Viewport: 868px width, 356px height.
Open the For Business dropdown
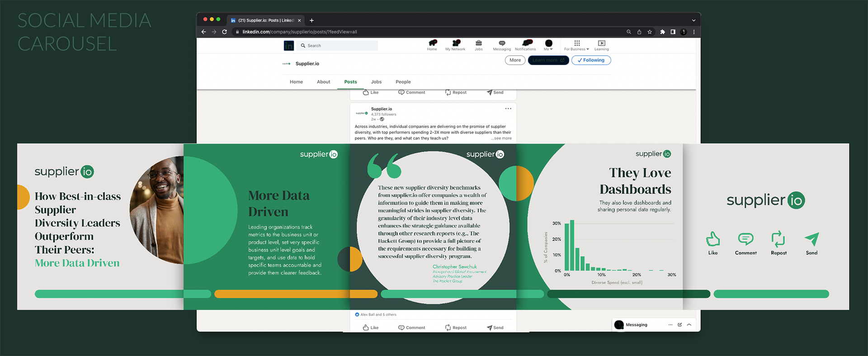coord(576,45)
